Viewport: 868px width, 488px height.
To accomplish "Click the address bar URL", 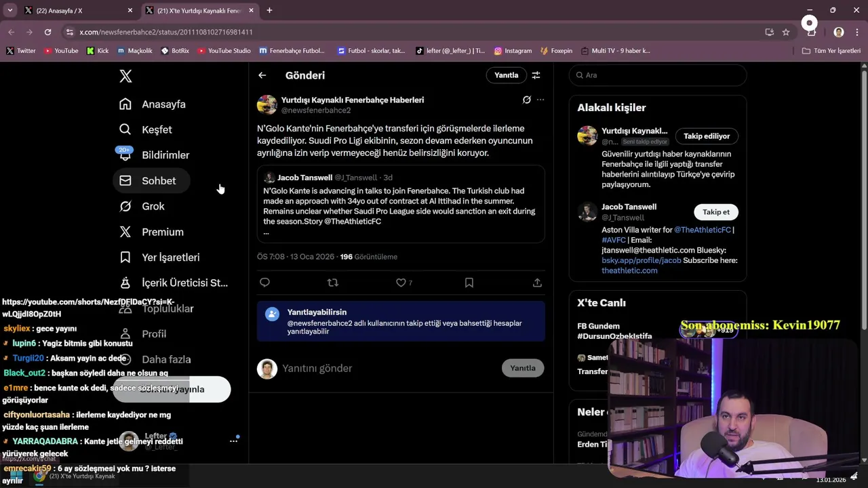I will pyautogui.click(x=165, y=32).
